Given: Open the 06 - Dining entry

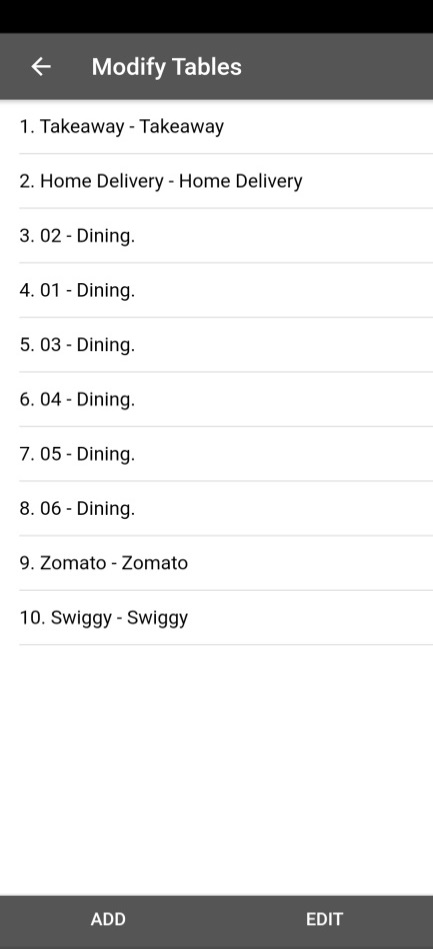Looking at the screenshot, I should [x=216, y=508].
